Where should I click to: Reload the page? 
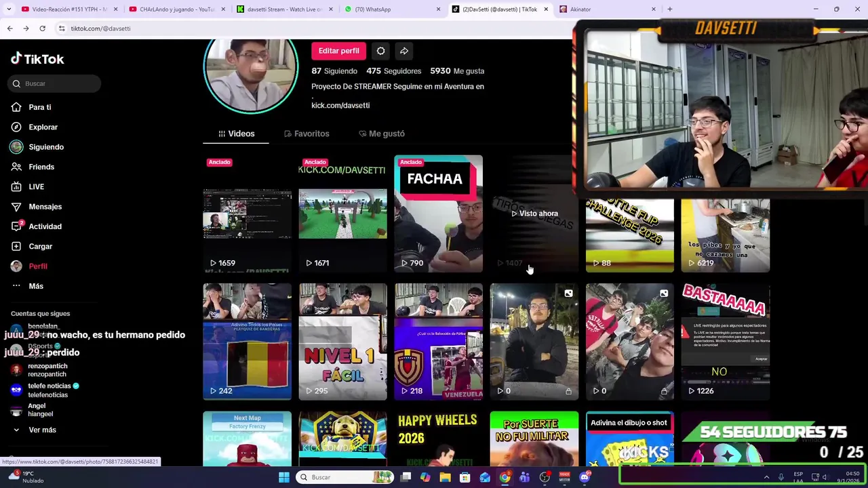42,28
